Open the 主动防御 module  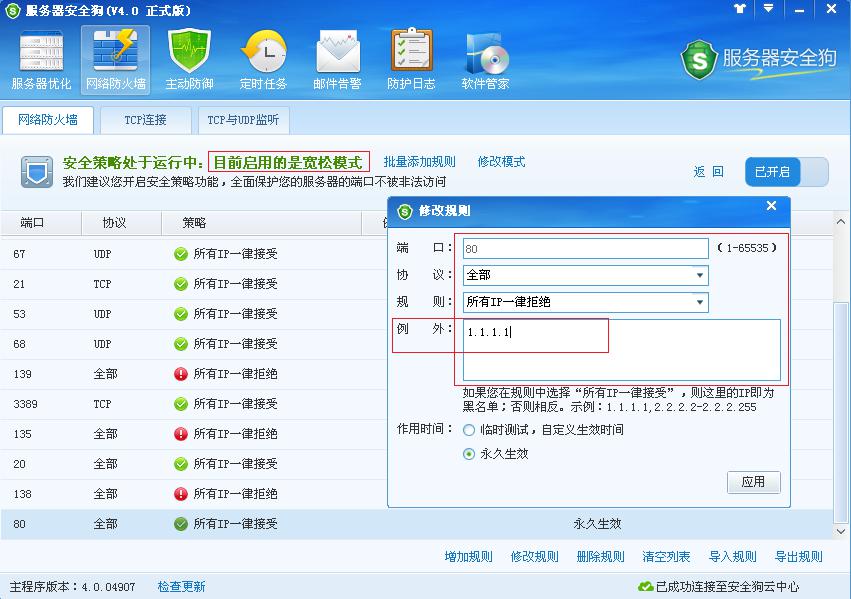tap(189, 58)
